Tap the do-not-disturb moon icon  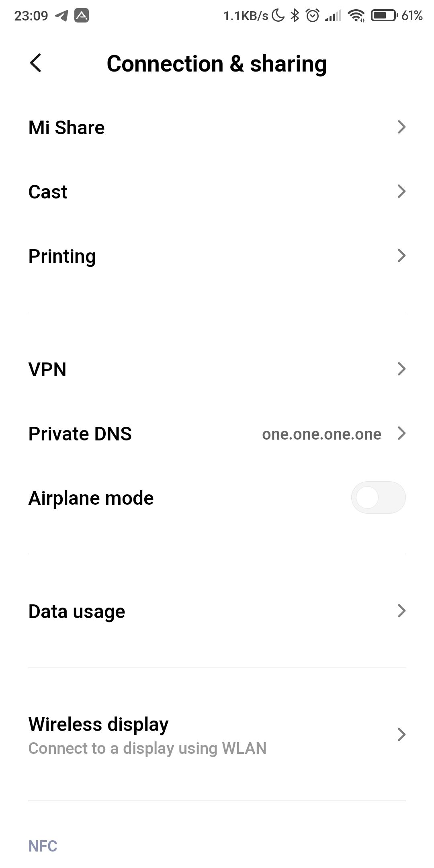(x=278, y=16)
